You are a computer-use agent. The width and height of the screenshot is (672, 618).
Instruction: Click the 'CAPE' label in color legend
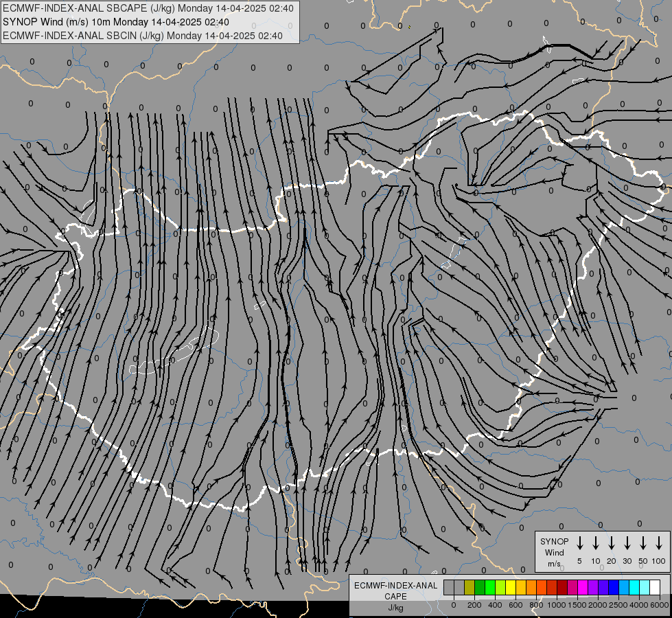pos(395,597)
